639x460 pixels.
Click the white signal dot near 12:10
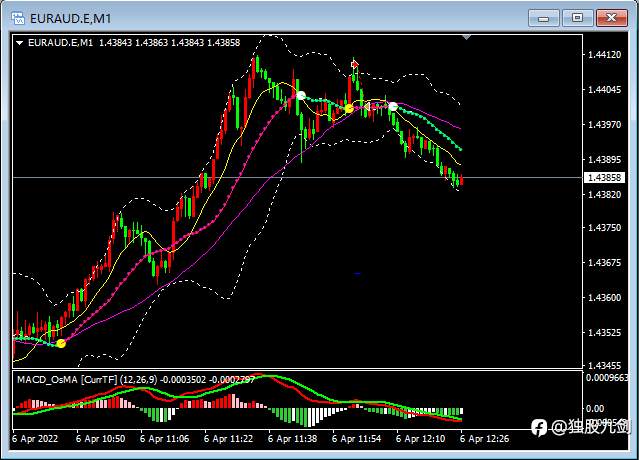point(393,107)
